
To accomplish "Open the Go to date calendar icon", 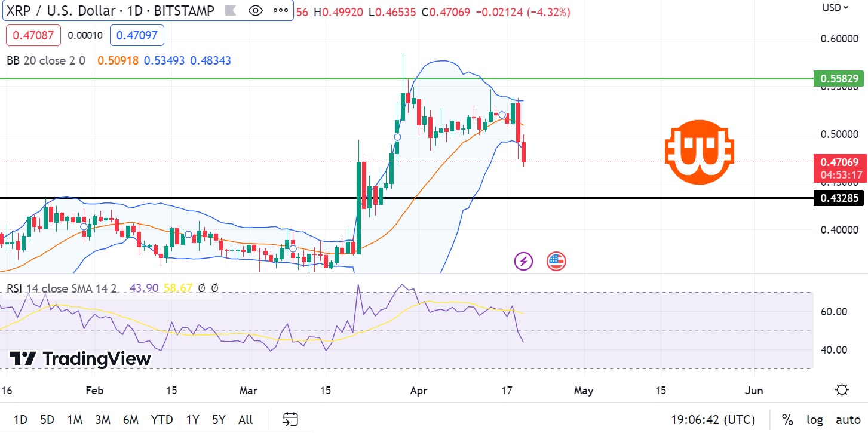I will (x=290, y=419).
